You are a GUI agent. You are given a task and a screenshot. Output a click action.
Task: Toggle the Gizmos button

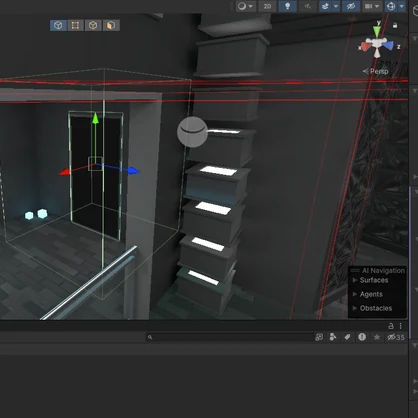[391, 6]
